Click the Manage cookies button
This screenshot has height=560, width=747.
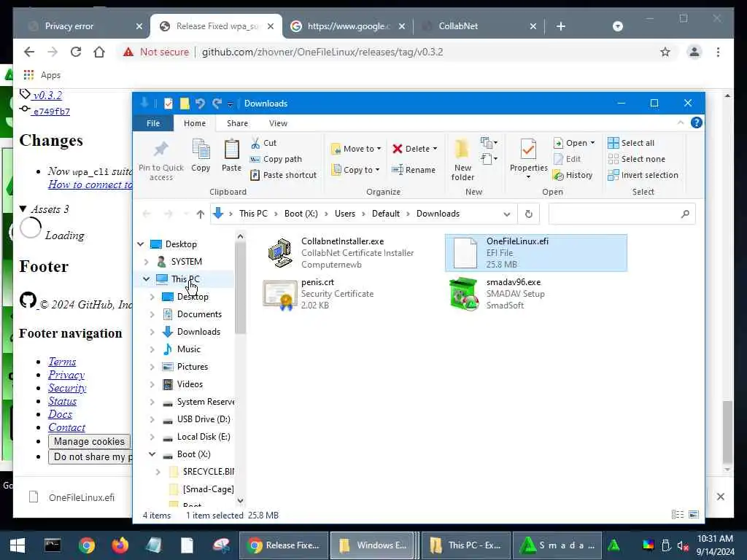coord(89,441)
